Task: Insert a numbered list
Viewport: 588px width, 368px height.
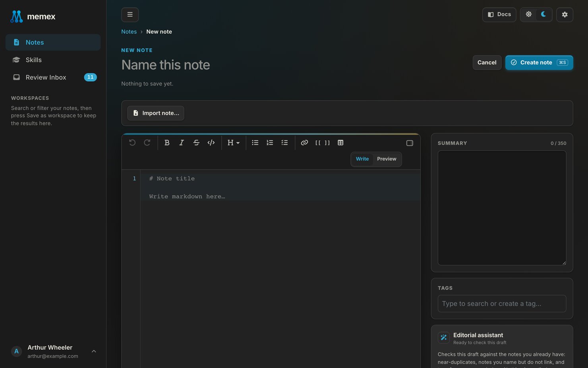Action: click(270, 142)
